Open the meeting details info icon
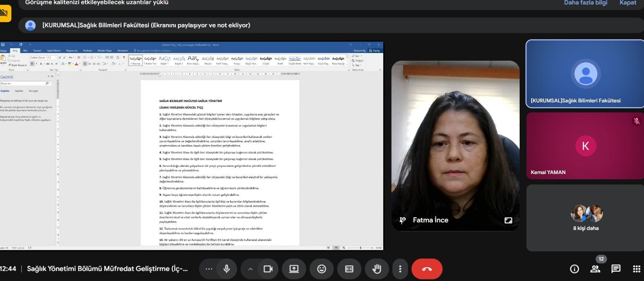 pyautogui.click(x=574, y=269)
